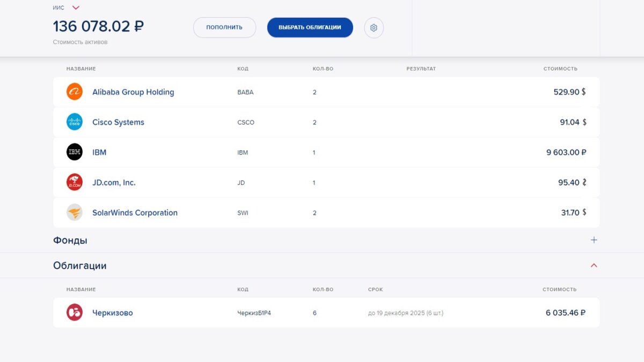Image resolution: width=644 pixels, height=362 pixels.
Task: Click the 6 035.46 ₽ Черкизово value
Action: pos(566,313)
